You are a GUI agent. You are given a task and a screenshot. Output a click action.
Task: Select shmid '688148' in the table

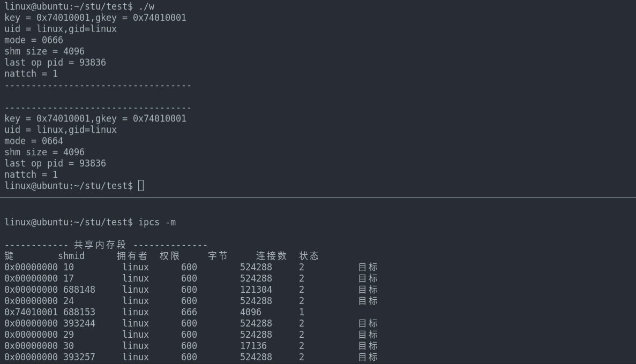[x=79, y=290]
